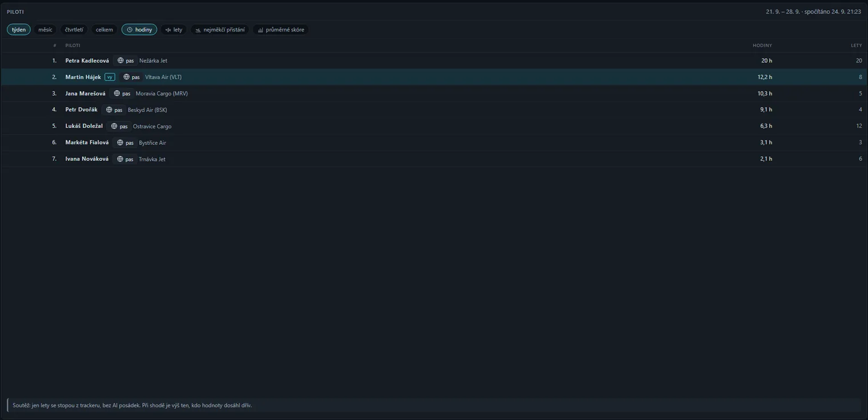
Task: Open pilot Markéta Fialová
Action: click(87, 143)
